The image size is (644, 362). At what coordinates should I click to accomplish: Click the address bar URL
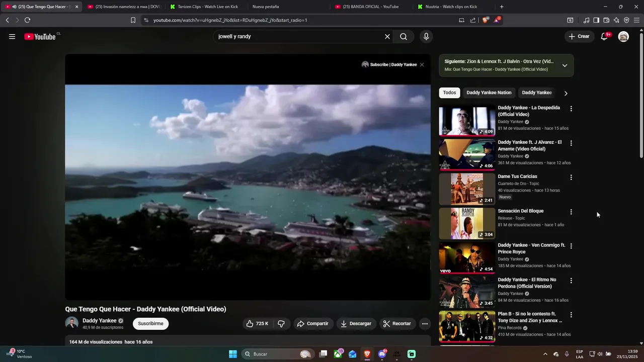tap(230, 20)
